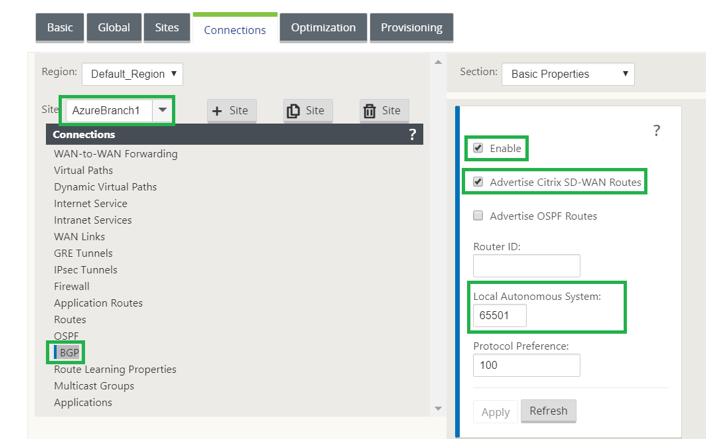Click the Apply button
This screenshot has width=706, height=439.
pyautogui.click(x=495, y=412)
